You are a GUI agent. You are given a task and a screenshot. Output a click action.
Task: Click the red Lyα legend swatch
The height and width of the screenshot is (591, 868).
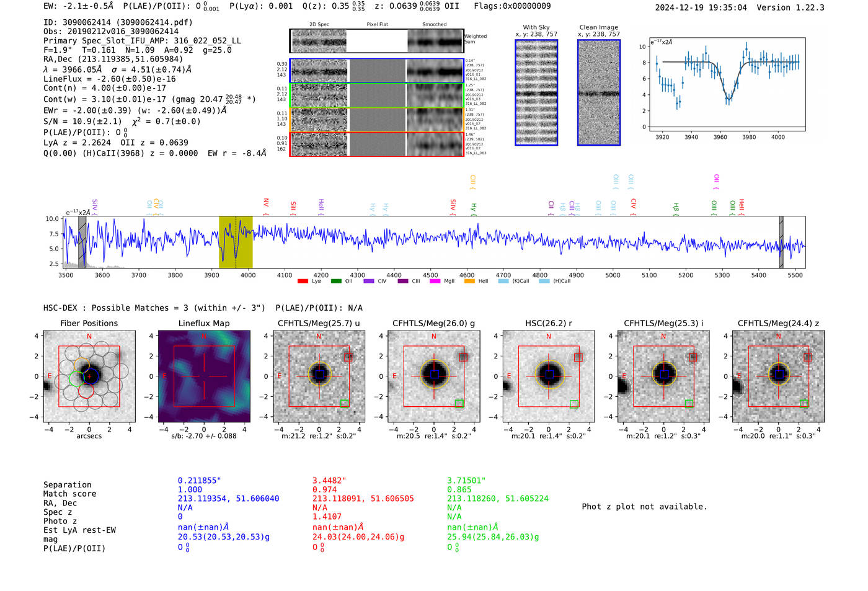tap(303, 282)
